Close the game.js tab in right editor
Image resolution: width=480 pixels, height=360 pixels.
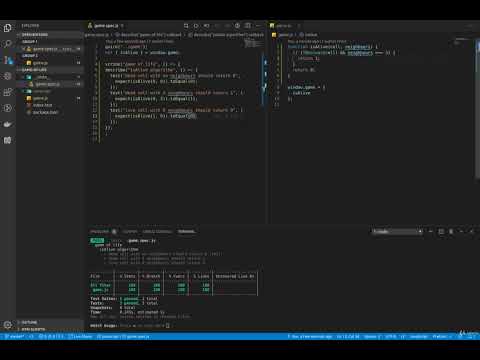click(298, 26)
